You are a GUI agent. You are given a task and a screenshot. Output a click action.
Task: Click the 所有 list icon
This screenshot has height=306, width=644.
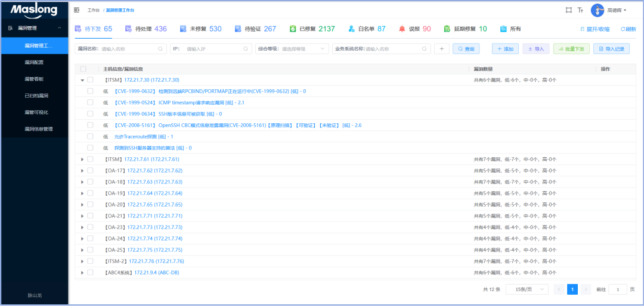tap(503, 29)
